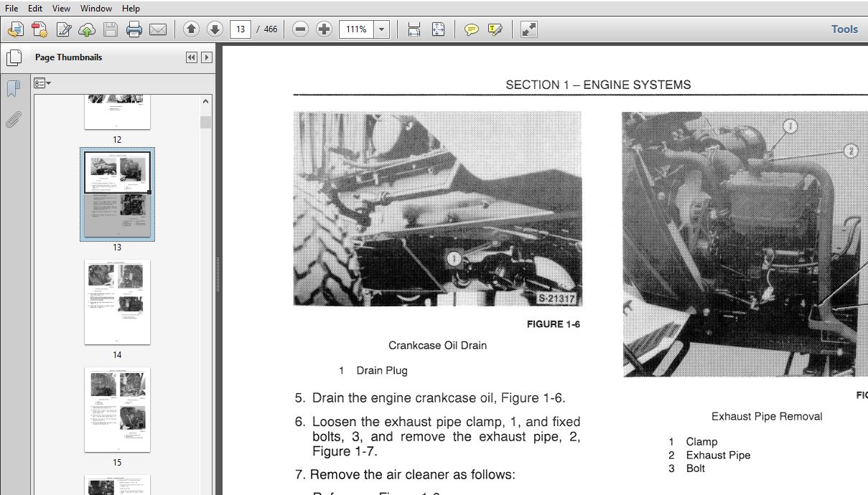Click the "FIGURE 1-6" caption label
This screenshot has height=495, width=868.
(x=553, y=324)
